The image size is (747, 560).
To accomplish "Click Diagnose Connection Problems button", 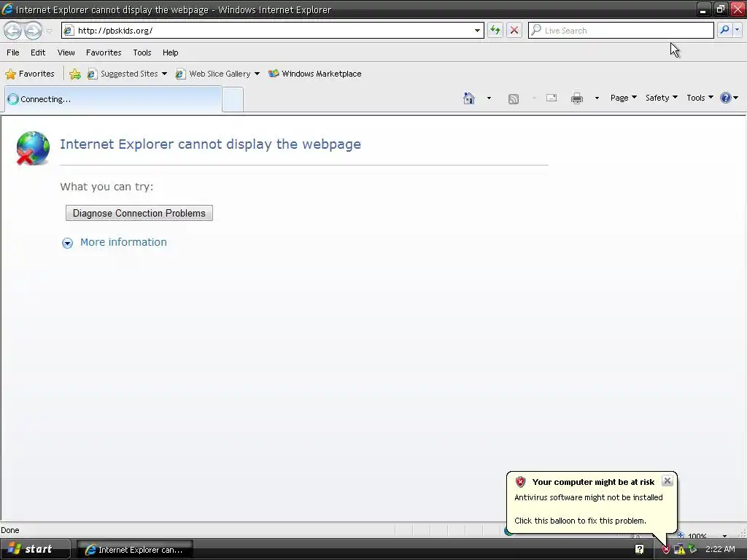I will [139, 214].
